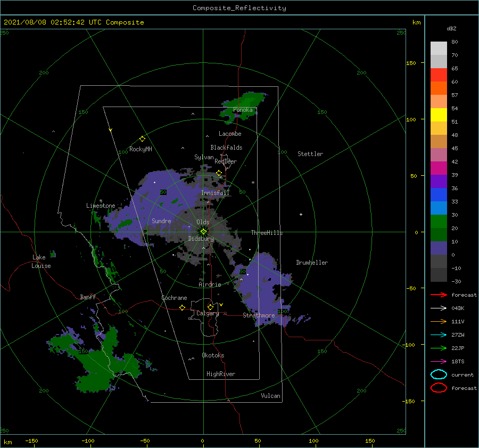Click the Blackfalds city label

click(226, 148)
